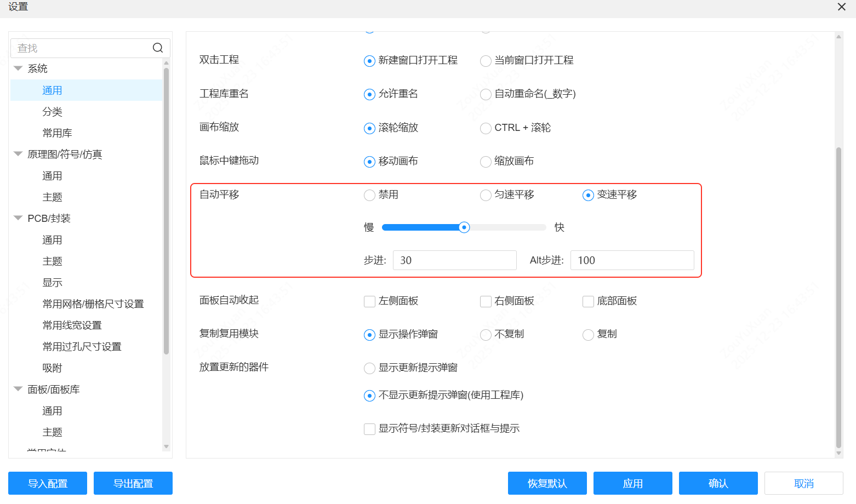This screenshot has height=504, width=856.
Task: Select 分类 in the settings sidebar
Action: (52, 111)
